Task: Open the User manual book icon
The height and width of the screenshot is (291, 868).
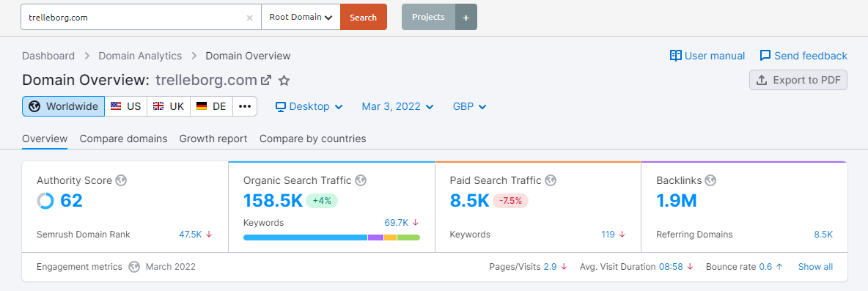Action: coord(675,56)
